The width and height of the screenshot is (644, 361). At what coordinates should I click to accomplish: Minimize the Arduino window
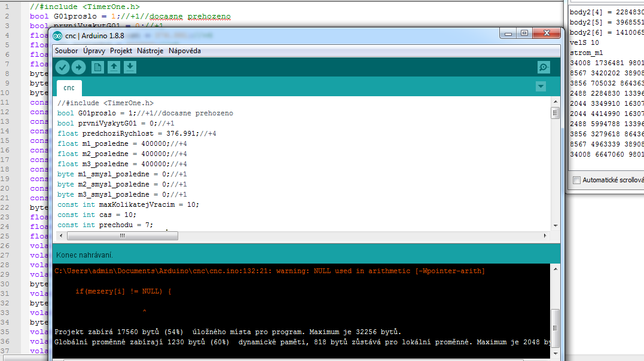(508, 33)
